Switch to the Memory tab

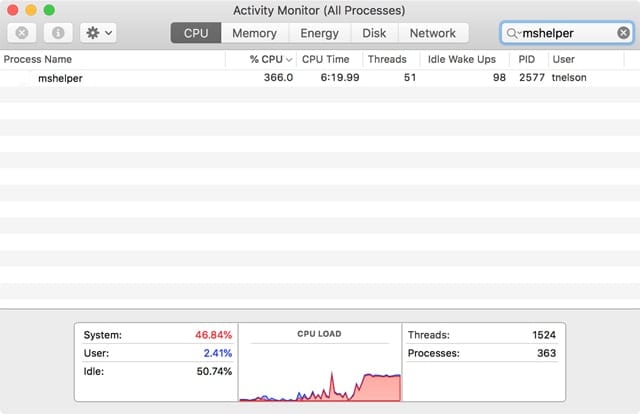pyautogui.click(x=254, y=33)
